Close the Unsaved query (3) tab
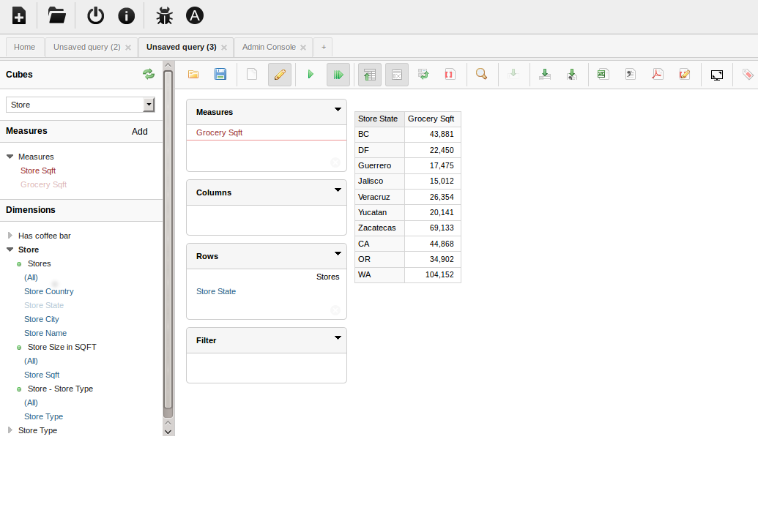This screenshot has height=532, width=758. 224,48
